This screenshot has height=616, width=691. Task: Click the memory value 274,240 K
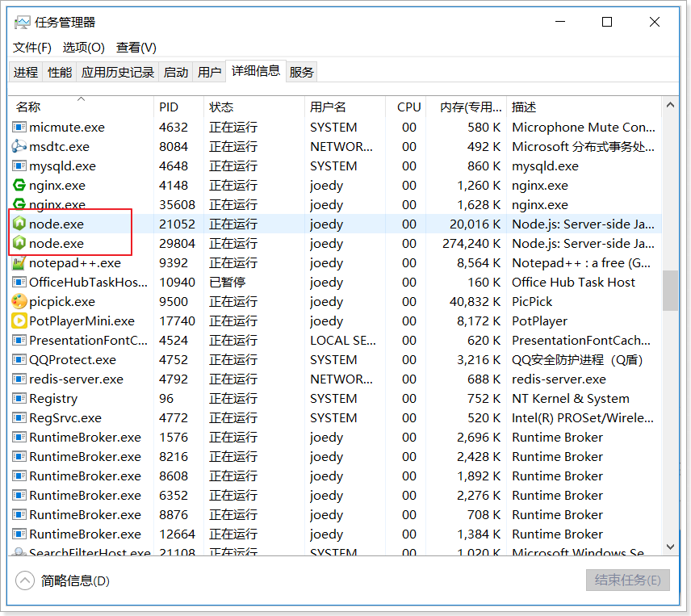[471, 243]
